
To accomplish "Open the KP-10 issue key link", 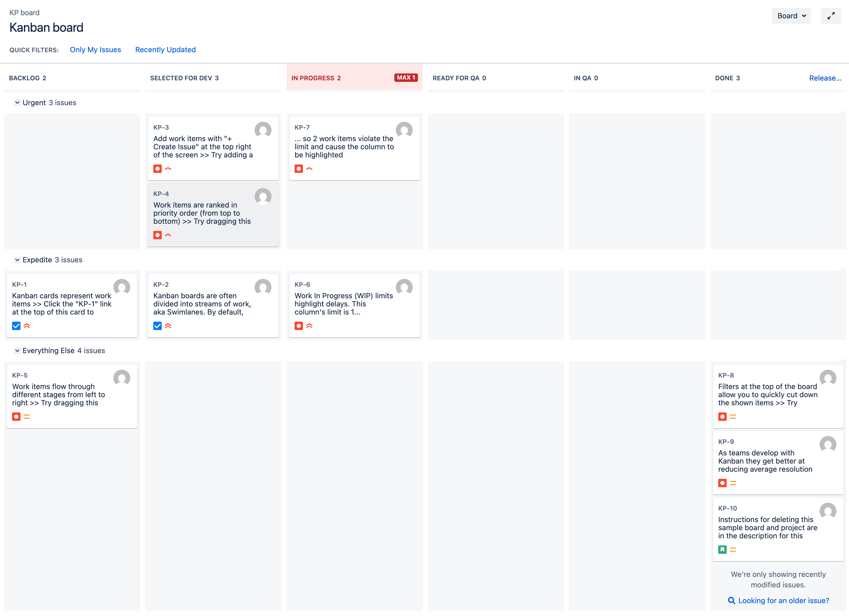I will pos(727,508).
